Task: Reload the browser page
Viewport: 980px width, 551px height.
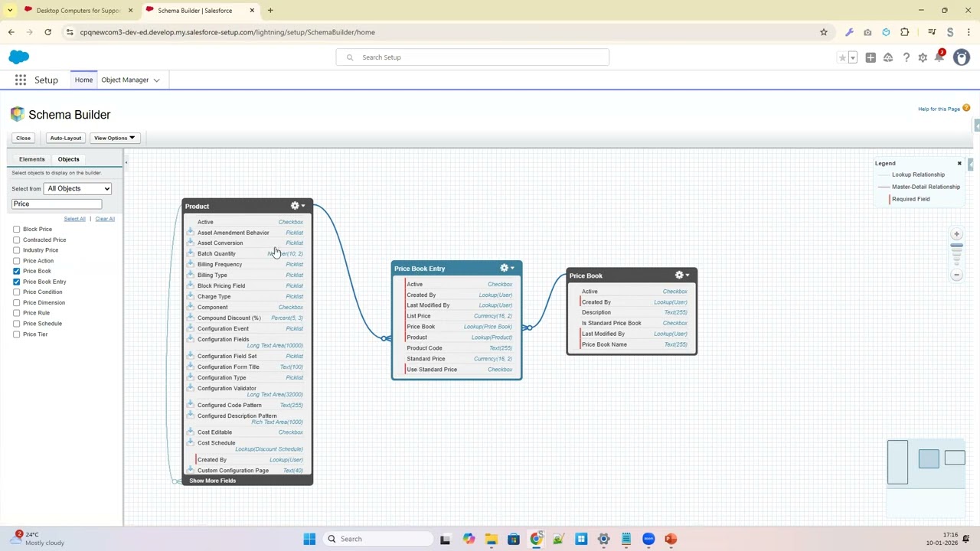Action: click(x=47, y=32)
